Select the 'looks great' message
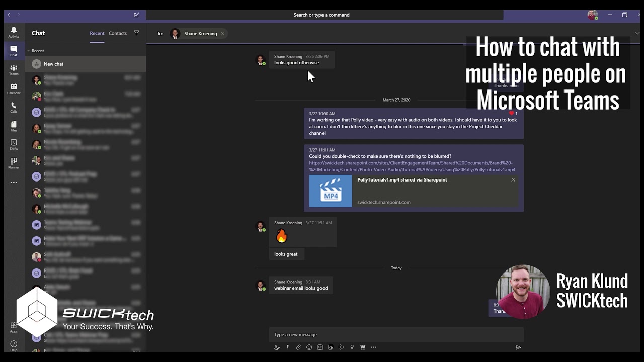The width and height of the screenshot is (644, 362). (x=286, y=254)
